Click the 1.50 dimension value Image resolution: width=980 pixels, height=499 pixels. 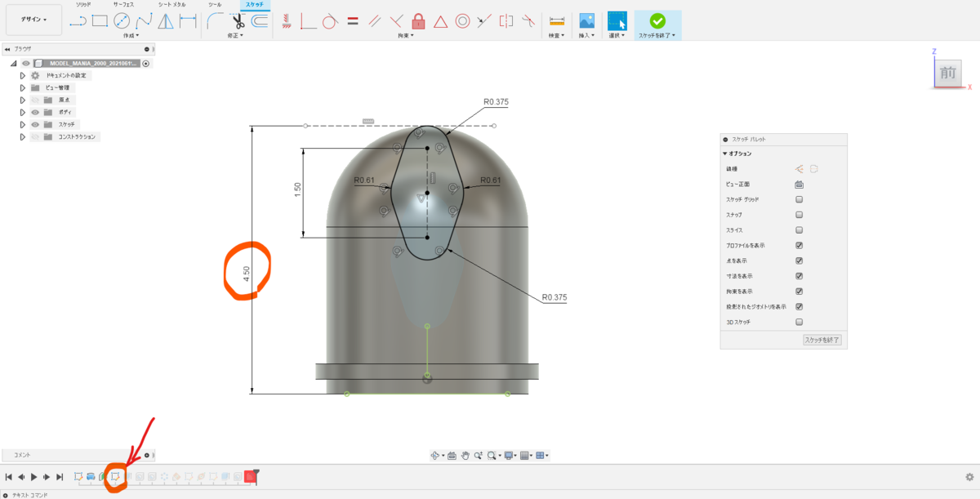point(298,189)
